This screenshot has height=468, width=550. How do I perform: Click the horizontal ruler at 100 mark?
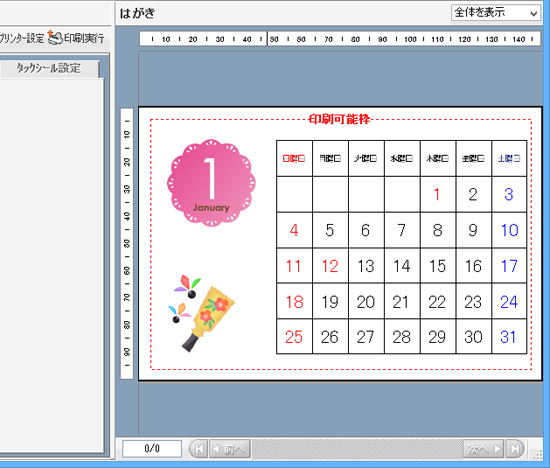(410, 39)
